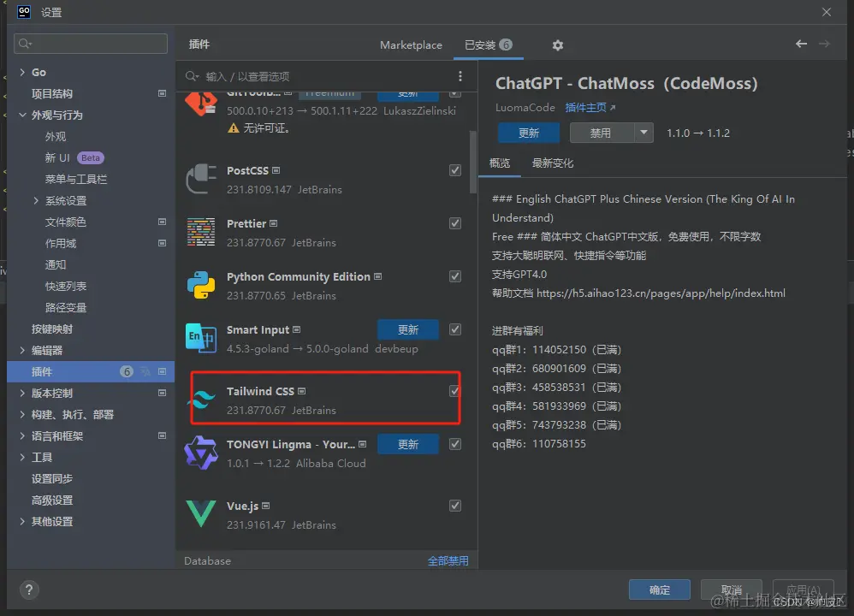Click the Vue.js plugin icon
This screenshot has height=616, width=854.
(x=200, y=513)
